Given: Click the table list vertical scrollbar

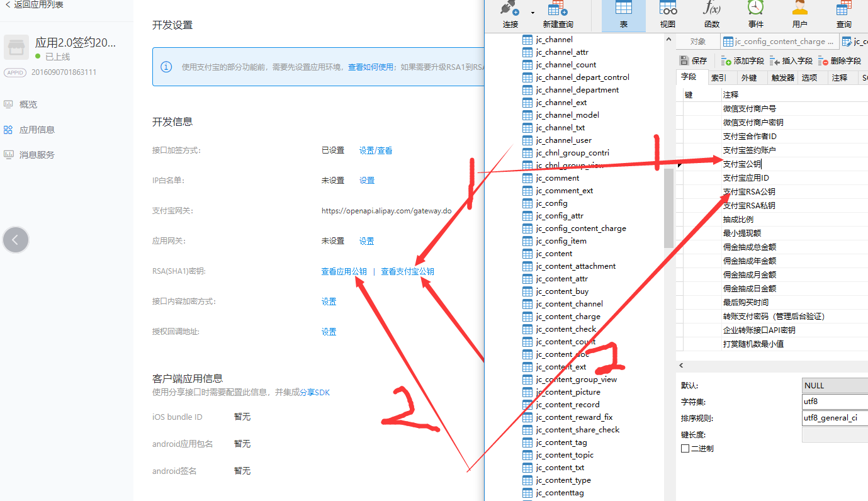Looking at the screenshot, I should pos(668,208).
